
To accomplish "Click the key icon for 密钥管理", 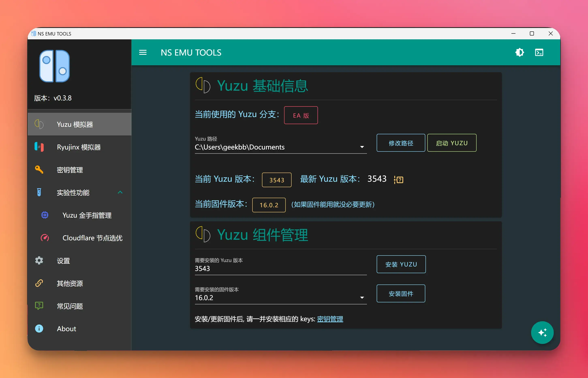I will click(39, 169).
